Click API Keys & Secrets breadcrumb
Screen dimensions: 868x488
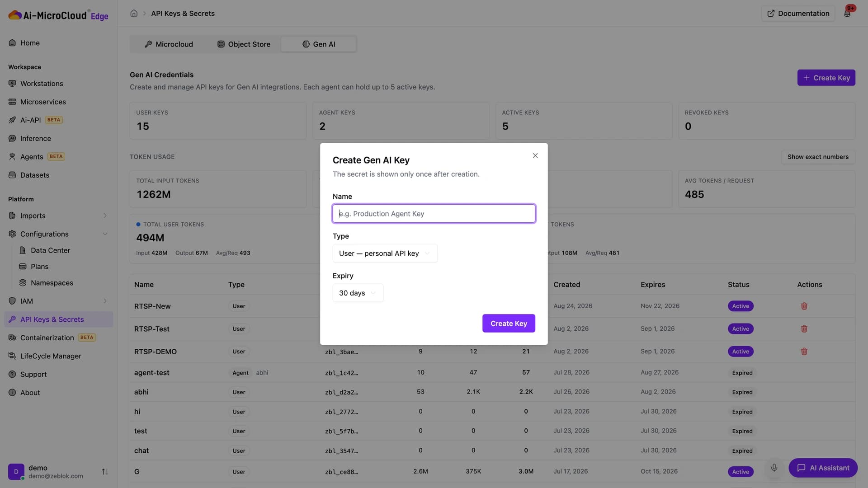183,14
